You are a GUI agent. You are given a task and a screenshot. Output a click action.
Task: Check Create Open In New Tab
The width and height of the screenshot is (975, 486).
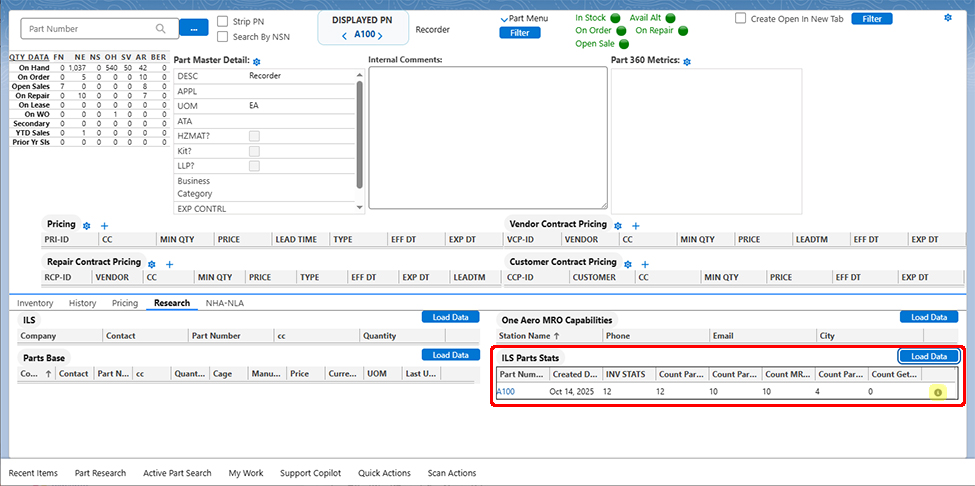[741, 19]
